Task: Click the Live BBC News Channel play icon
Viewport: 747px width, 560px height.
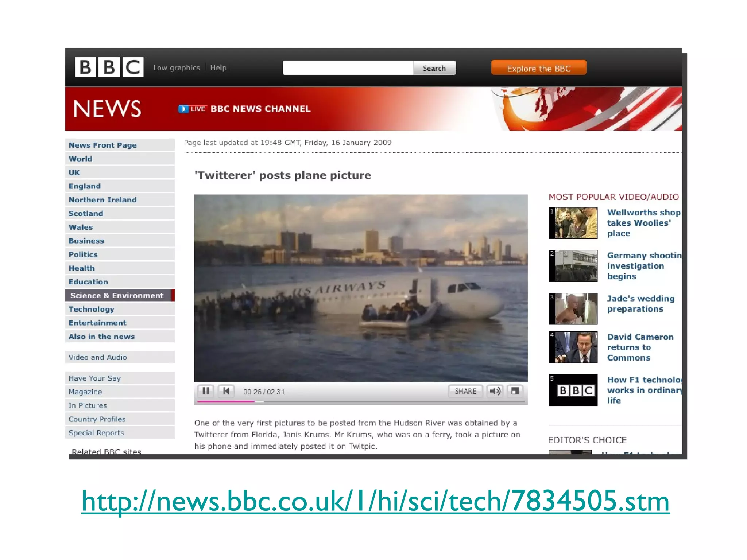Action: click(x=183, y=109)
